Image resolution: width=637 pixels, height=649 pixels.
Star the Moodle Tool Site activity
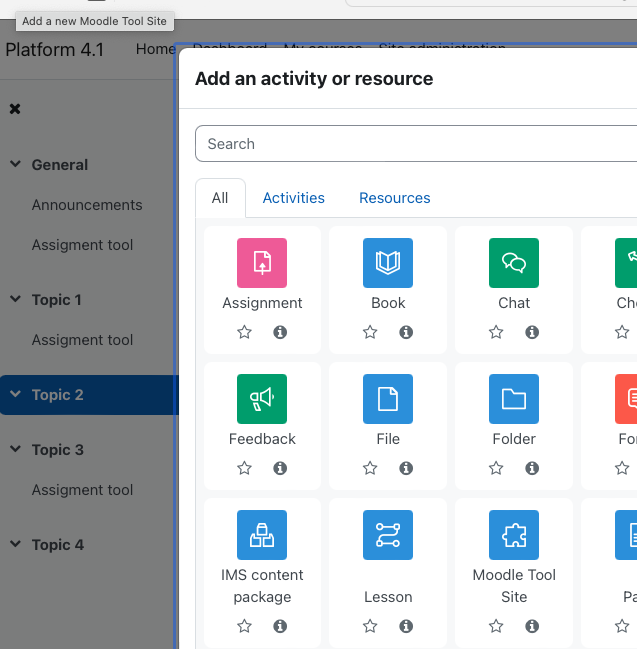[496, 626]
